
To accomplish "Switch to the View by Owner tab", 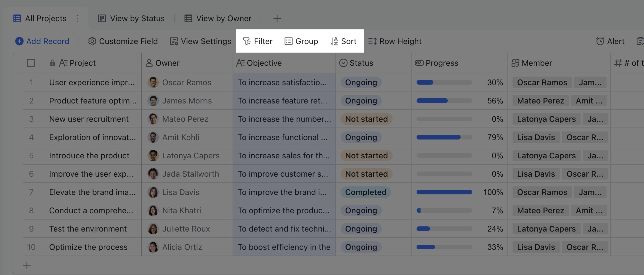I will [218, 18].
